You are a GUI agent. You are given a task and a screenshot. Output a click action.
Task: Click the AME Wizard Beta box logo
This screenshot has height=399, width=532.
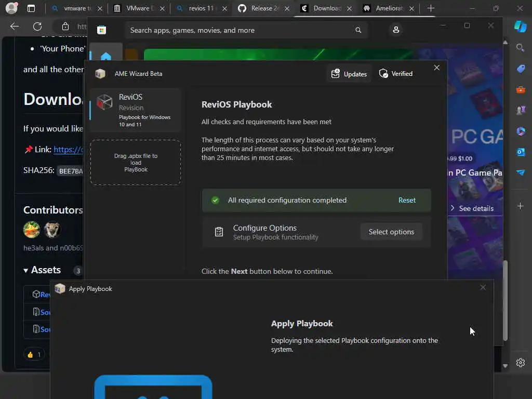(100, 74)
